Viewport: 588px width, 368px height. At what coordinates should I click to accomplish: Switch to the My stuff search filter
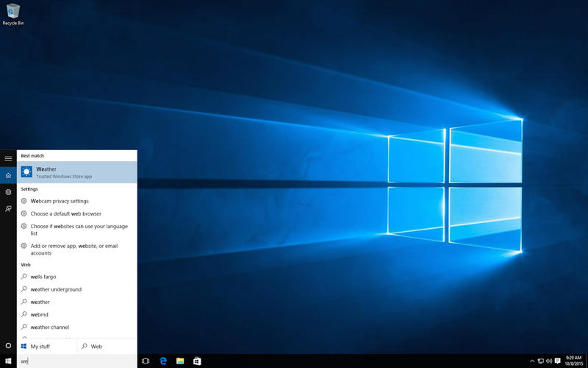[47, 346]
